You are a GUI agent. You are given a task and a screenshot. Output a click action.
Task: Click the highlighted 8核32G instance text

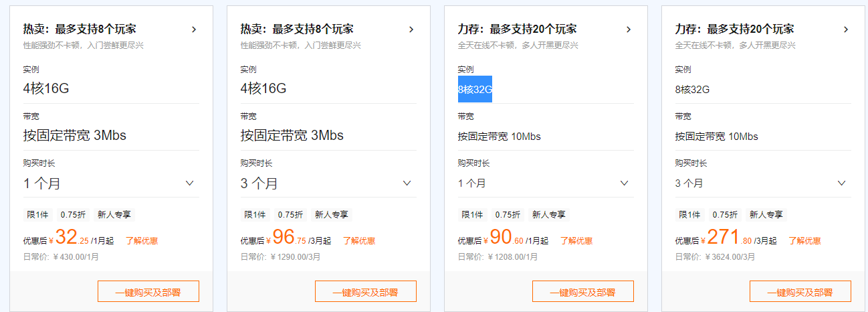coord(475,89)
